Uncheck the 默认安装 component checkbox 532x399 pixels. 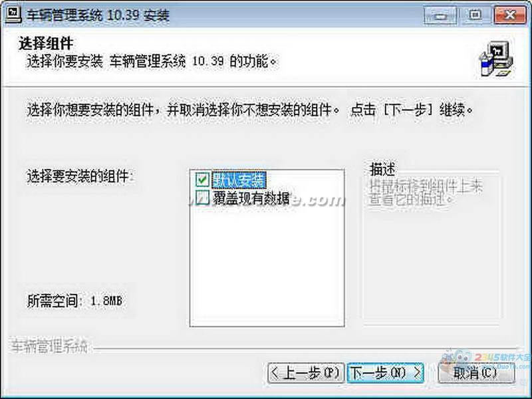[202, 179]
